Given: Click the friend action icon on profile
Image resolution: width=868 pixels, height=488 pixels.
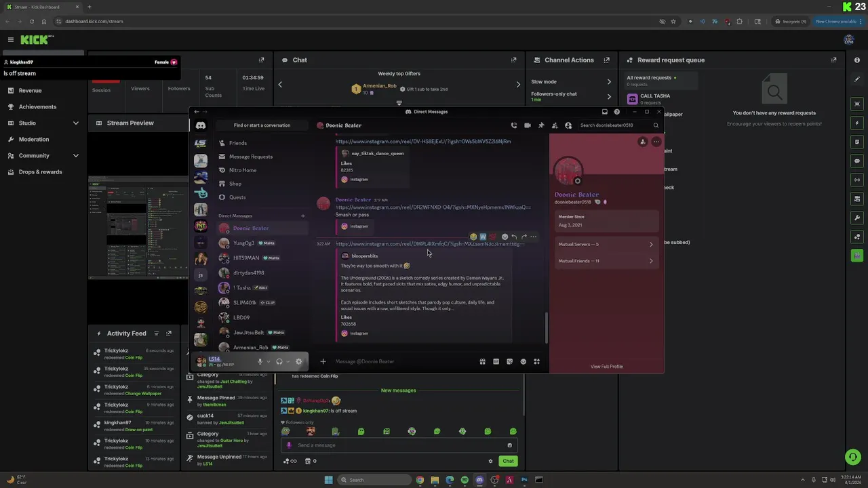Looking at the screenshot, I should [643, 142].
